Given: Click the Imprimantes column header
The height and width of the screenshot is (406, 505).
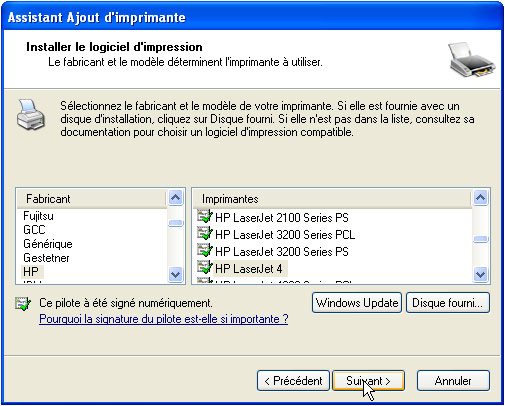Looking at the screenshot, I should (332, 199).
